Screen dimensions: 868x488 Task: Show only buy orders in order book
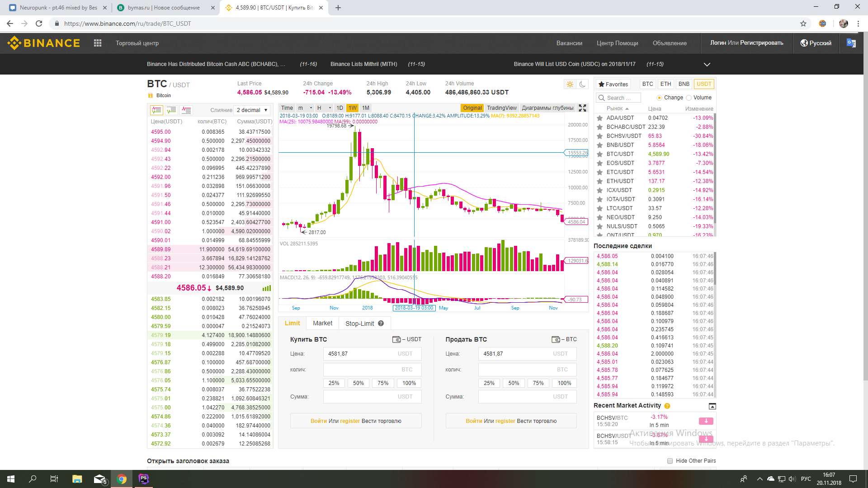171,110
